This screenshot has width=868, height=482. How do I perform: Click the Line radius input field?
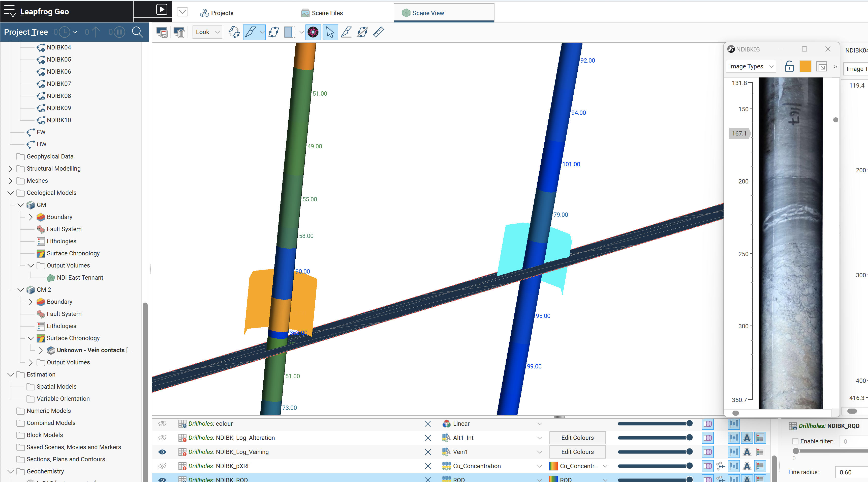click(x=851, y=472)
